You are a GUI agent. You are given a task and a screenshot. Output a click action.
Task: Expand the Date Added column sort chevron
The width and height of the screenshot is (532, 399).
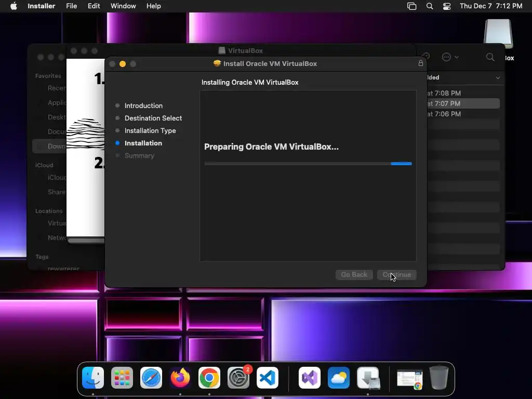click(498, 78)
